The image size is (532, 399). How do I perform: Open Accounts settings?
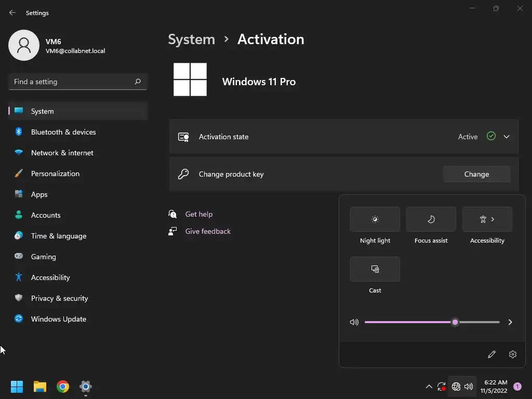[x=78, y=215]
